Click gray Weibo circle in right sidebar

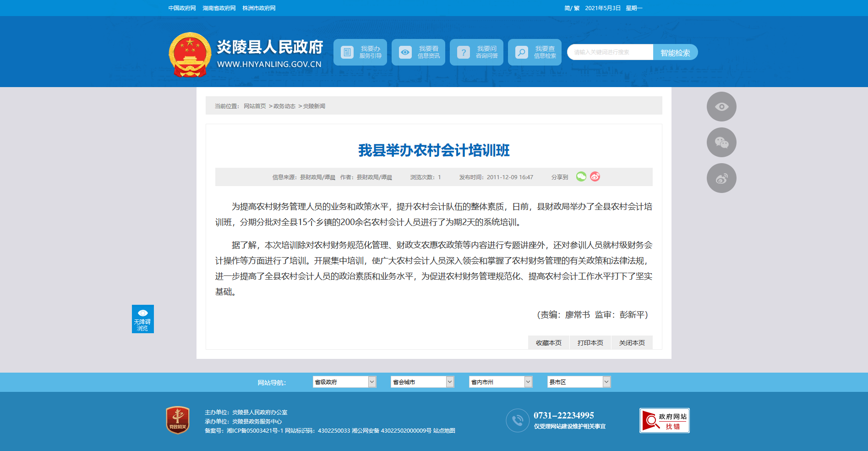click(x=721, y=178)
